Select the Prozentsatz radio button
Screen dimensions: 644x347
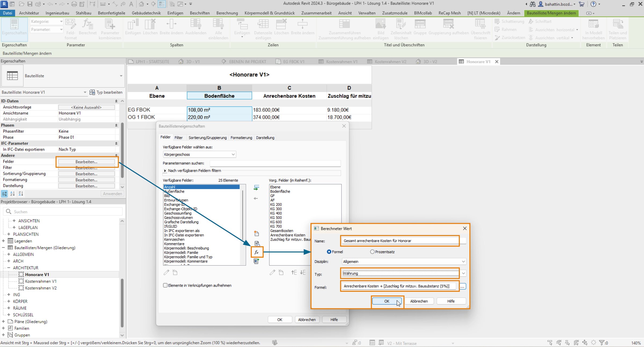[x=372, y=252]
